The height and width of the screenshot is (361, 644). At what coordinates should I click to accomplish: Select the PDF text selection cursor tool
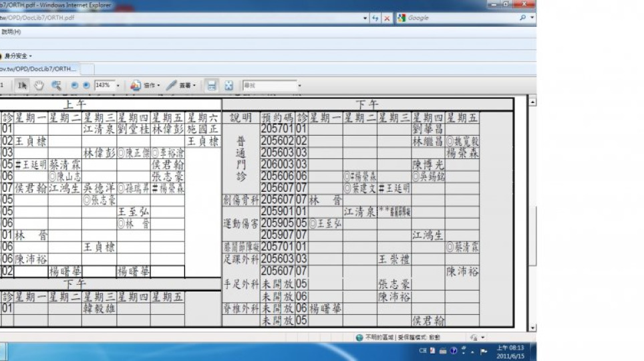point(22,86)
